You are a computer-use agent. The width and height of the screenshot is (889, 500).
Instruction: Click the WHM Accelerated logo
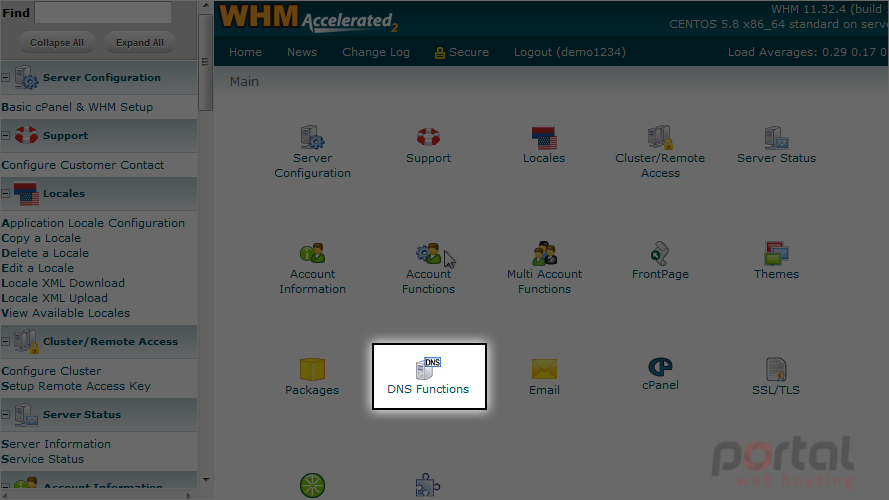pyautogui.click(x=308, y=18)
